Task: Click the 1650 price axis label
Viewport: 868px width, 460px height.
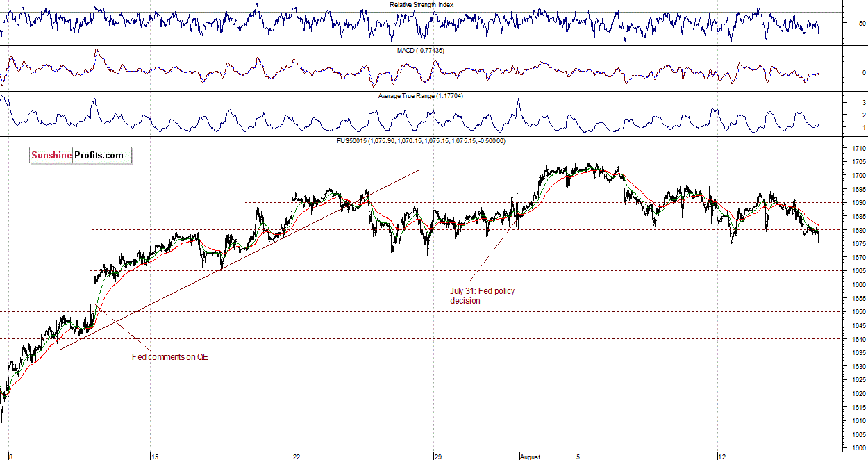Action: tap(858, 312)
